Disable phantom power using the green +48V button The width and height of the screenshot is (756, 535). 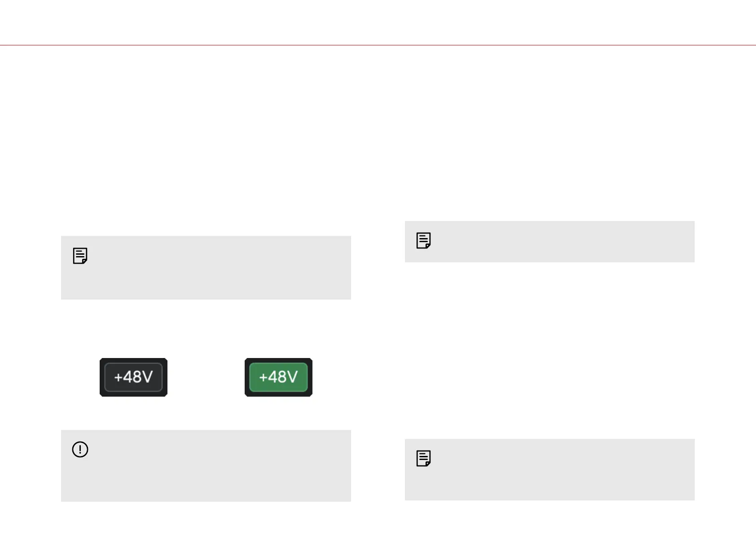(278, 377)
